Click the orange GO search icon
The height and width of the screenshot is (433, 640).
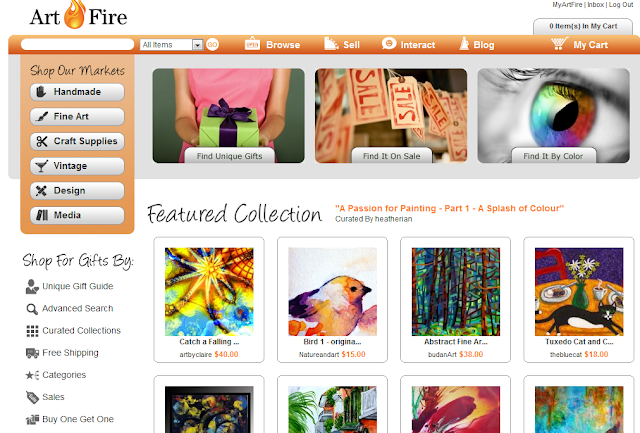(x=212, y=44)
